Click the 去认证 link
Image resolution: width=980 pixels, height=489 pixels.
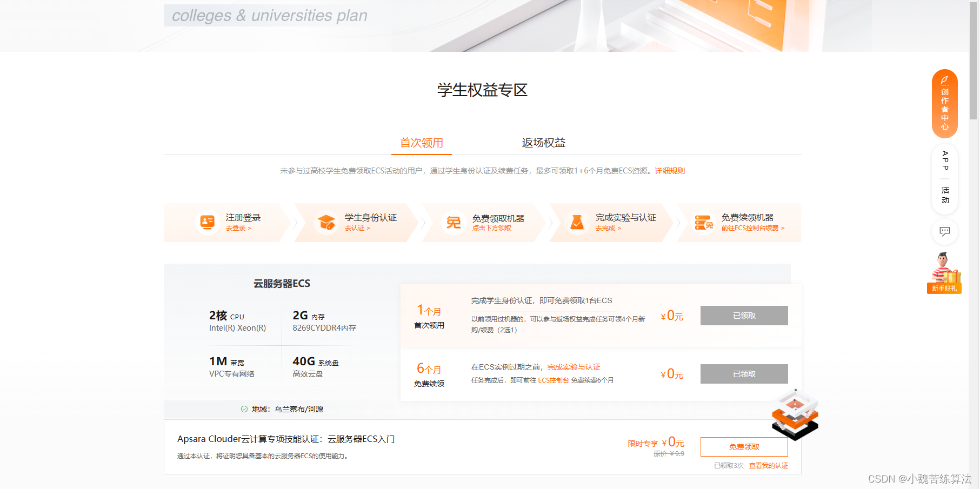coord(357,228)
